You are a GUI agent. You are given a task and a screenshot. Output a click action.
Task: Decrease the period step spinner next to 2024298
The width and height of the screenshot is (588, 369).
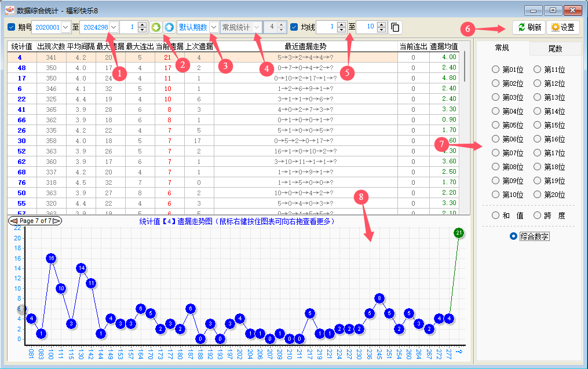[x=142, y=30]
